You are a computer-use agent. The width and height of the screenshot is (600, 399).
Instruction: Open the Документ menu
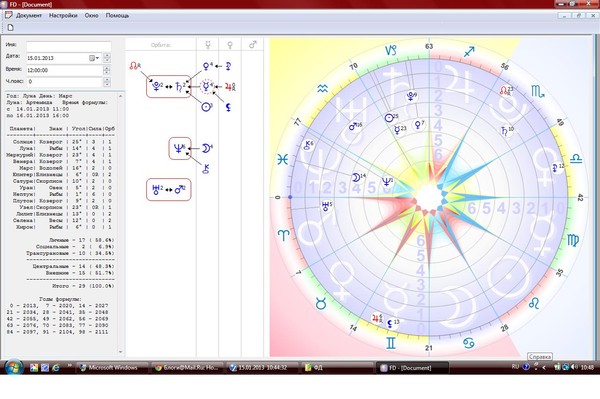[28, 16]
